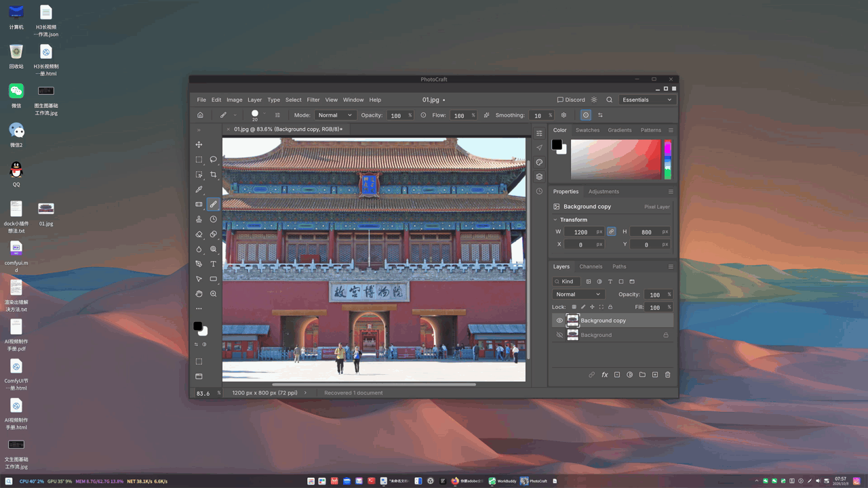Screen dimensions: 868x488
Task: Select the Zoom tool
Action: [x=213, y=293]
